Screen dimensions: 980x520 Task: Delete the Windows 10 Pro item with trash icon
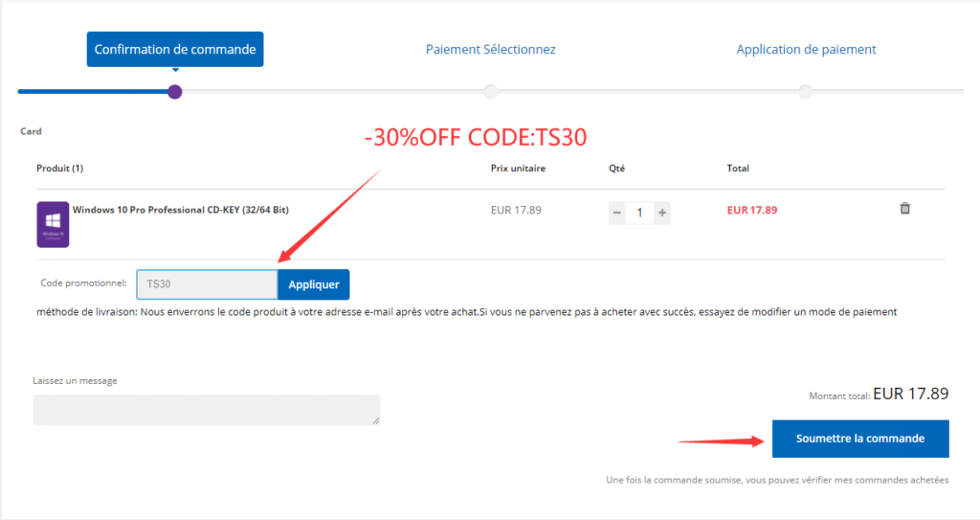click(904, 209)
